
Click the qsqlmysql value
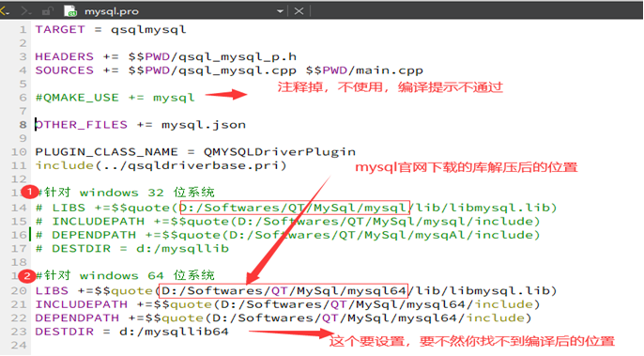pos(148,30)
